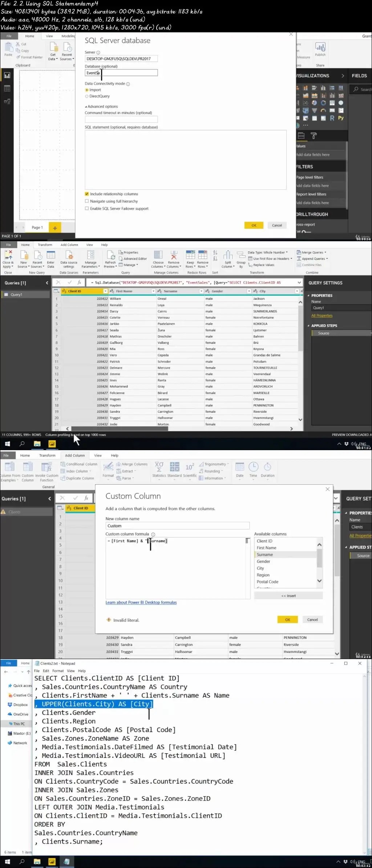Click OK in the Custom Column dialog
The image size is (372, 868).
click(x=288, y=619)
